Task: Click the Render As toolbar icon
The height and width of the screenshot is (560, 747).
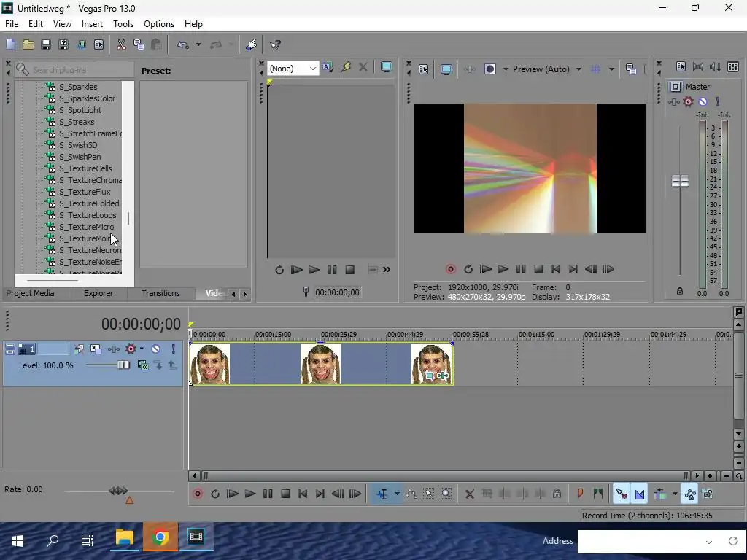Action: 81,44
